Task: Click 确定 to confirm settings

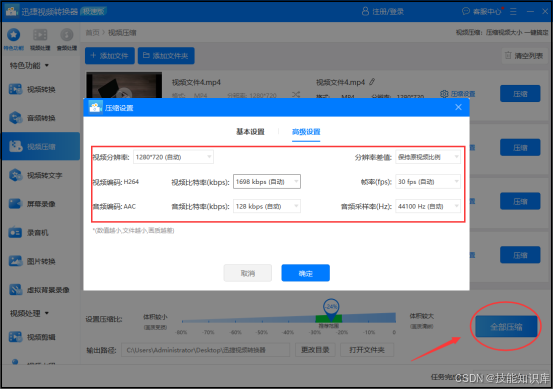Action: pyautogui.click(x=306, y=273)
